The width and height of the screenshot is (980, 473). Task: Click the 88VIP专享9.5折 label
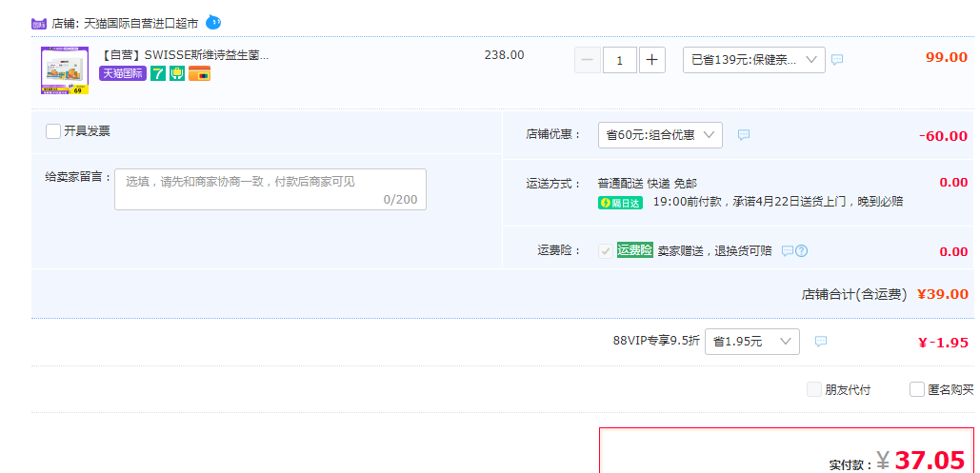point(656,341)
